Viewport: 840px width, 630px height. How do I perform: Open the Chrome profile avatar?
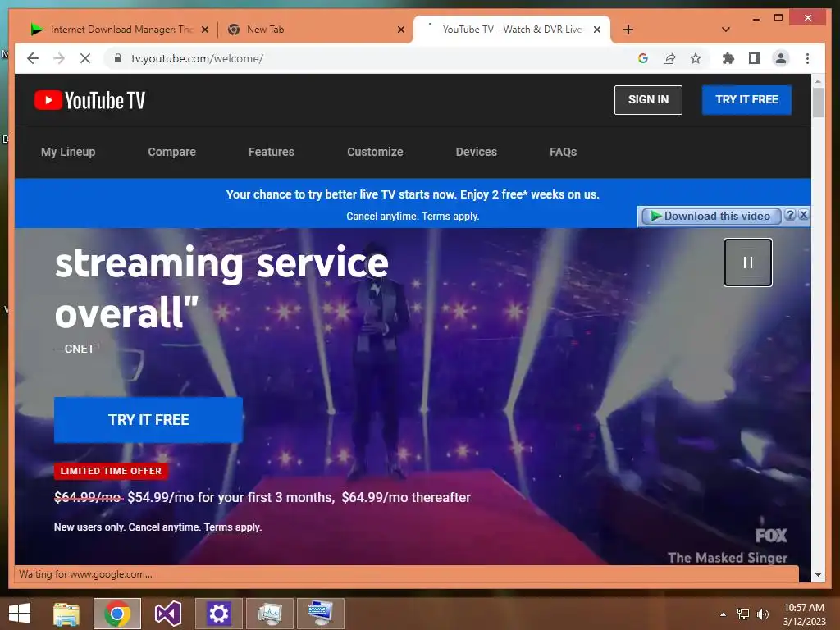(x=781, y=58)
